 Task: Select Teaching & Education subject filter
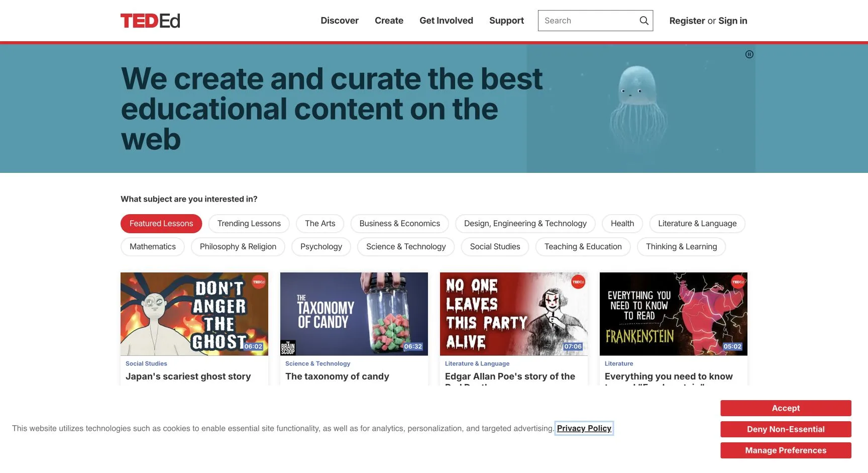[x=583, y=247]
